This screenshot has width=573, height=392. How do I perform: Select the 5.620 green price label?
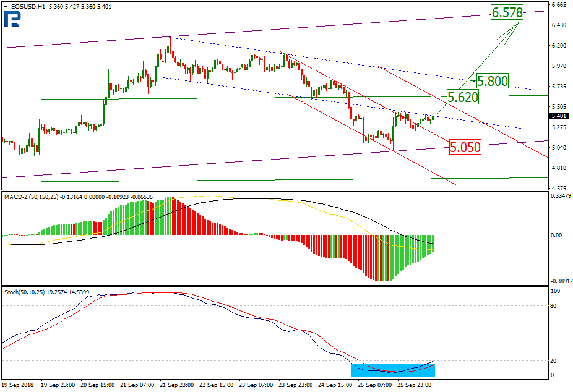tap(463, 97)
